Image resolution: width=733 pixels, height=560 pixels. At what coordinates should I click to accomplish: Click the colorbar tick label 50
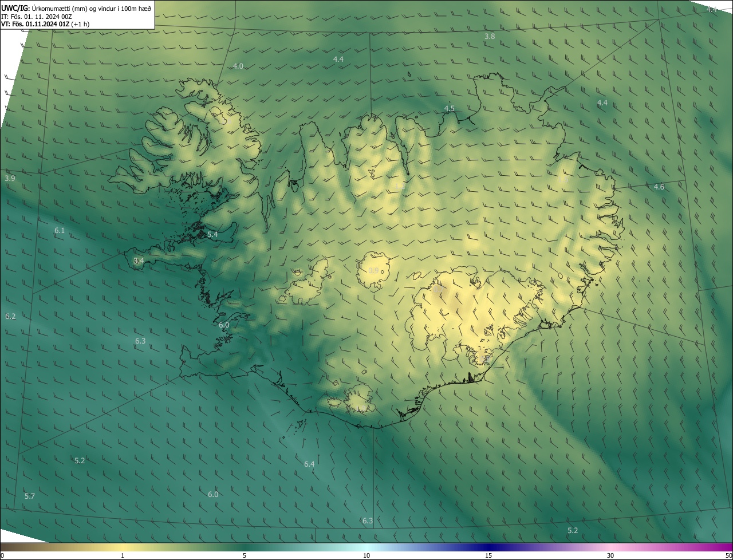[728, 555]
